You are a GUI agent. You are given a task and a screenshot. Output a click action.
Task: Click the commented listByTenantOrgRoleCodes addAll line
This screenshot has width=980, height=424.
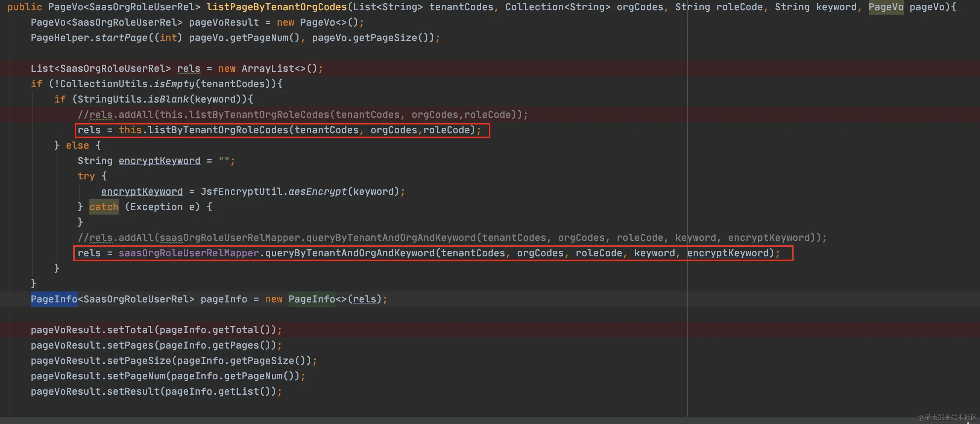pyautogui.click(x=302, y=115)
